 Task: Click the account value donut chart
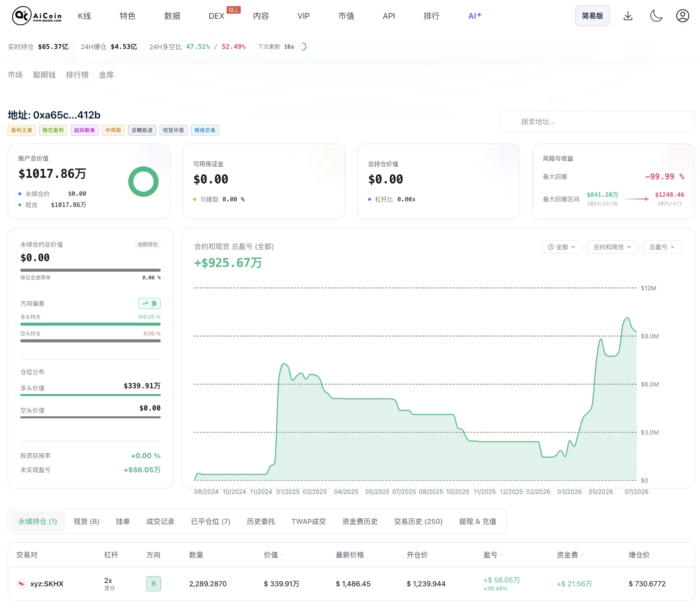[143, 181]
